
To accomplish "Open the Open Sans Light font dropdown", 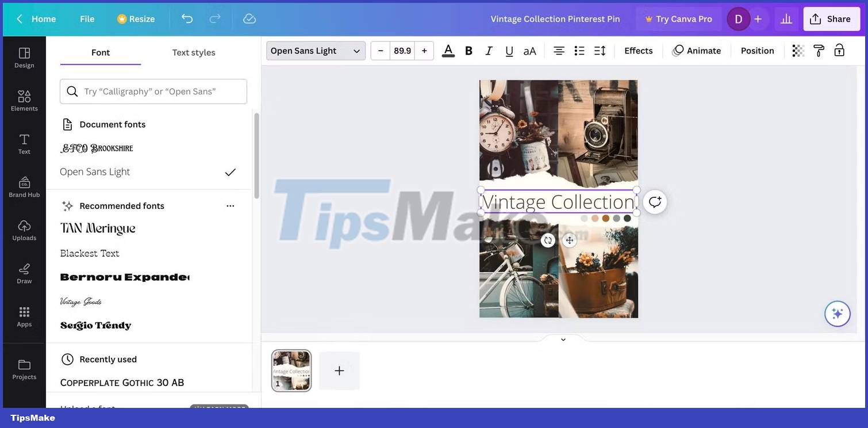I will click(315, 49).
